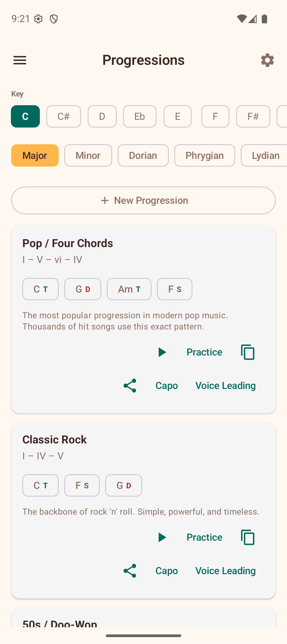Copy the Classic Rock progression

[247, 537]
